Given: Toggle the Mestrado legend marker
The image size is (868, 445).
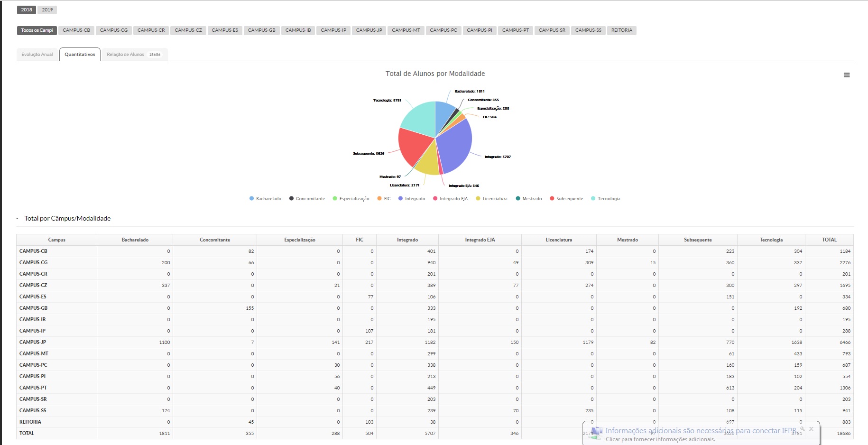Looking at the screenshot, I should coord(518,199).
